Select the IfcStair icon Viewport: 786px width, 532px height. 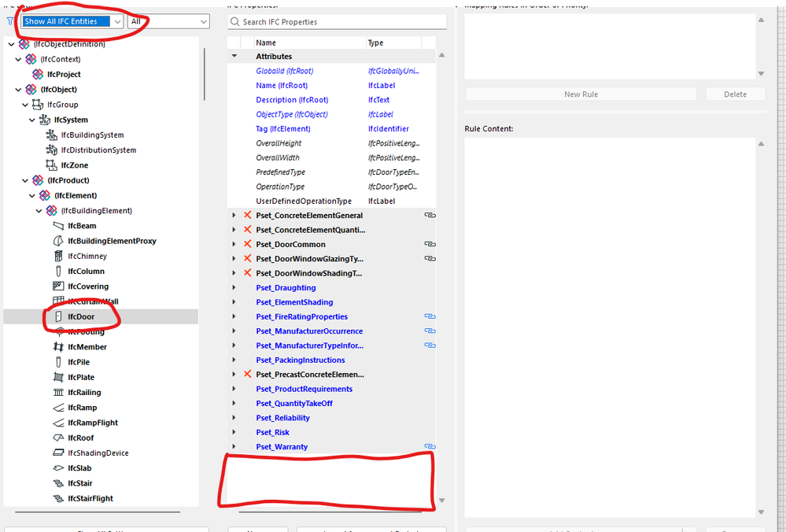(x=58, y=483)
